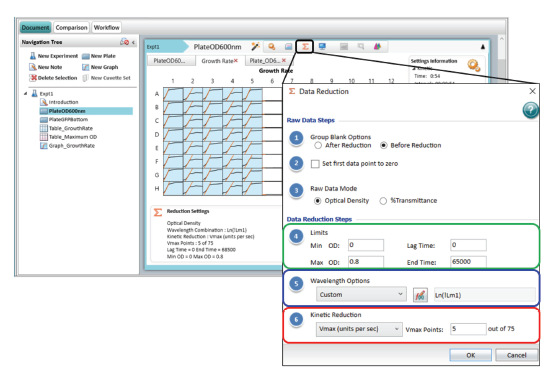Select Expt1 in the navigation tree
549x379 pixels.
pyautogui.click(x=47, y=94)
